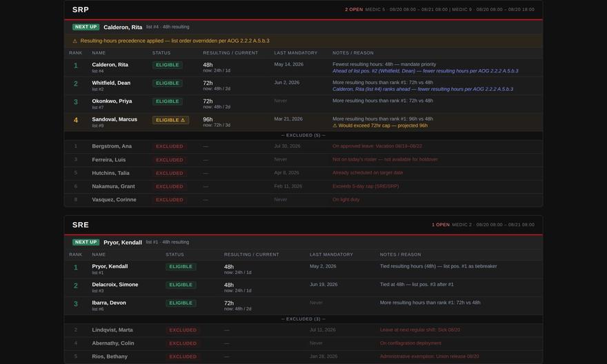This screenshot has height=364, width=607.
Task: Click 'NOTES / REASON' header in SRE table
Action: coord(400,255)
